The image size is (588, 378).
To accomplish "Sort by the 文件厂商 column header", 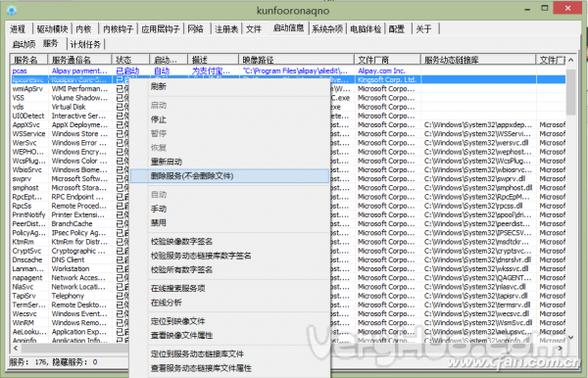I will [x=387, y=59].
